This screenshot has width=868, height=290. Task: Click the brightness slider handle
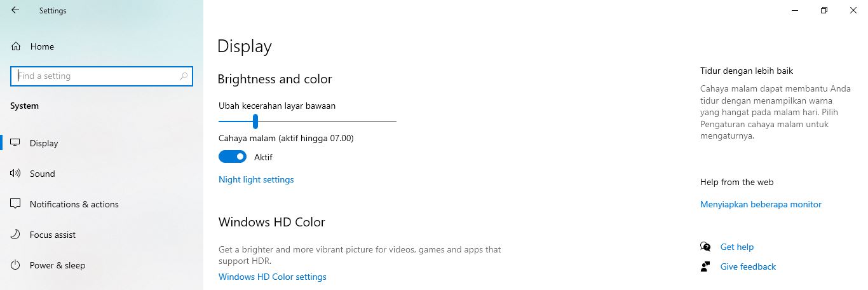click(255, 121)
